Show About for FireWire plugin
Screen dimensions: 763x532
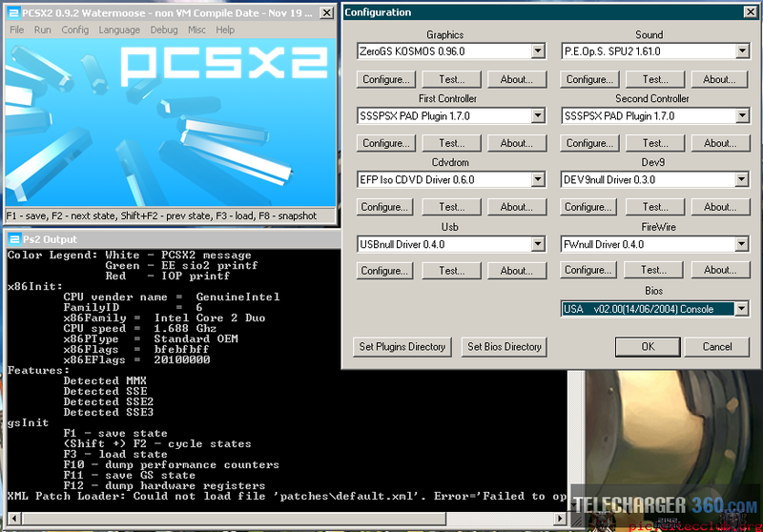tap(720, 270)
